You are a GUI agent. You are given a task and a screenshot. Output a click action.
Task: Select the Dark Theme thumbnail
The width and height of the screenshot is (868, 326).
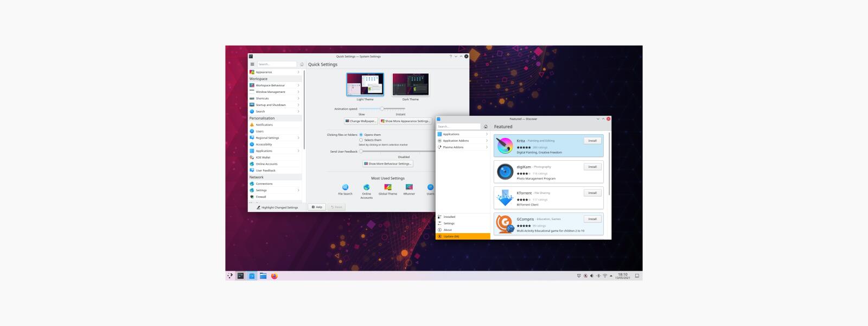pos(411,85)
